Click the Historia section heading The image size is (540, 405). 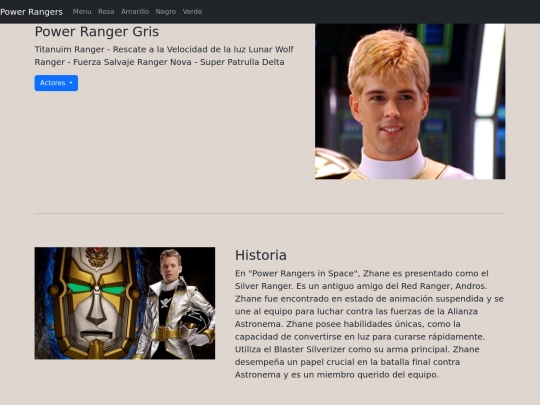coord(261,255)
